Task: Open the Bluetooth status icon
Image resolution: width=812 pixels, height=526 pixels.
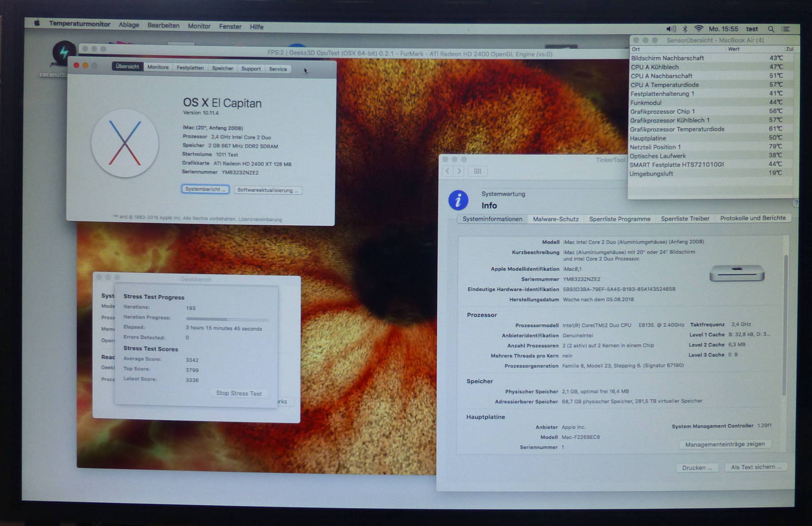Action: tap(685, 29)
